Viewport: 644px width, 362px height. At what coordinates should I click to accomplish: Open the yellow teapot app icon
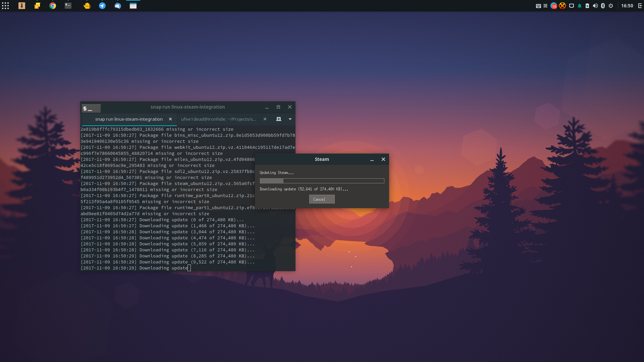pyautogui.click(x=87, y=6)
